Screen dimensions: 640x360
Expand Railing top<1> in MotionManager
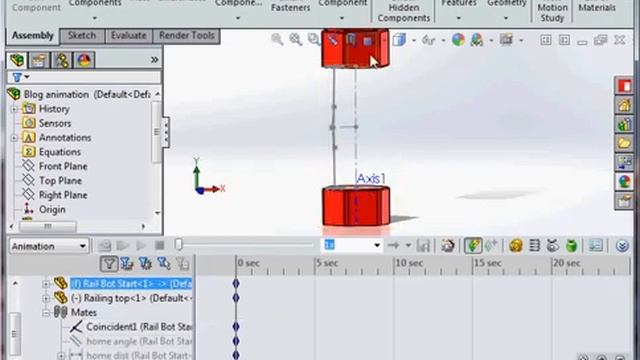[x=46, y=298]
